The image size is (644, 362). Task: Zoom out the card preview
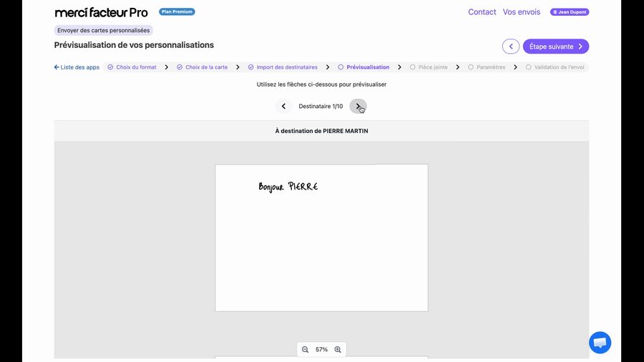[305, 350]
